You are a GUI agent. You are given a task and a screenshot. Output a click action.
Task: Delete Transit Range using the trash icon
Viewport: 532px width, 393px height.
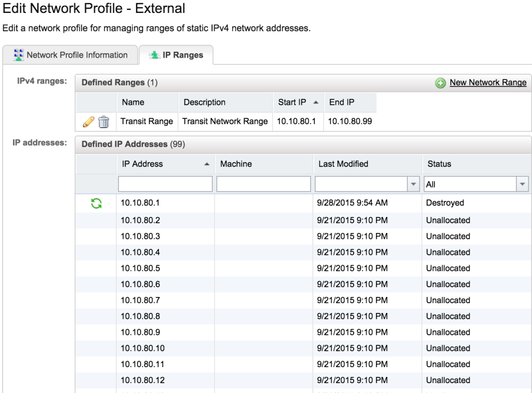103,121
